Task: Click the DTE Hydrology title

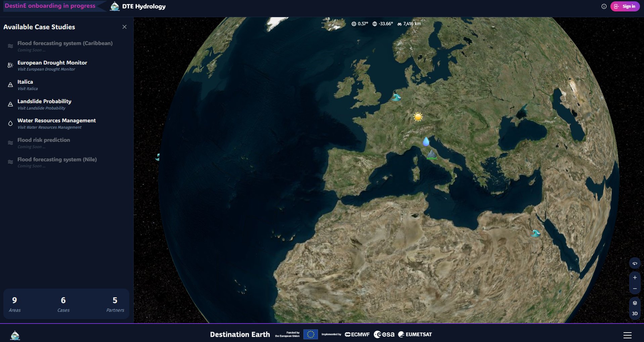Action: [144, 6]
